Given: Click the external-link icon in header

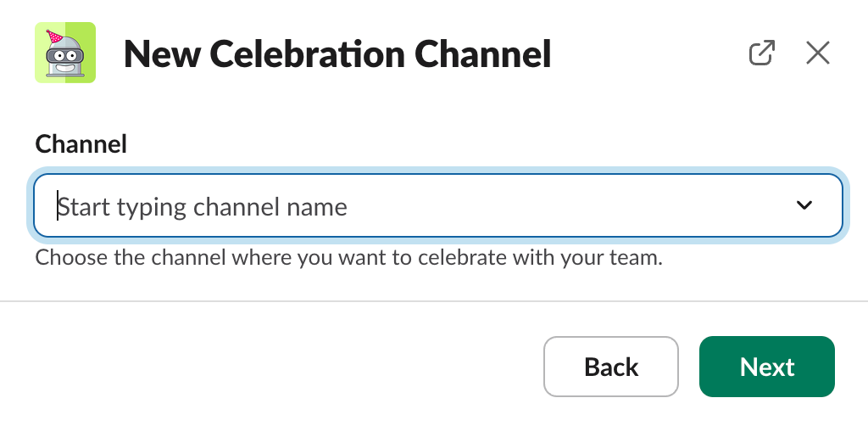Looking at the screenshot, I should click(762, 53).
